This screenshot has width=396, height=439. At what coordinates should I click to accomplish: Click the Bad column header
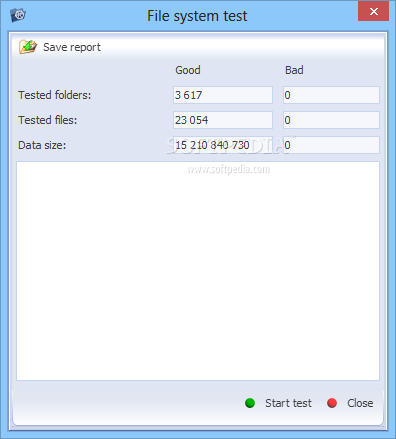[x=294, y=70]
